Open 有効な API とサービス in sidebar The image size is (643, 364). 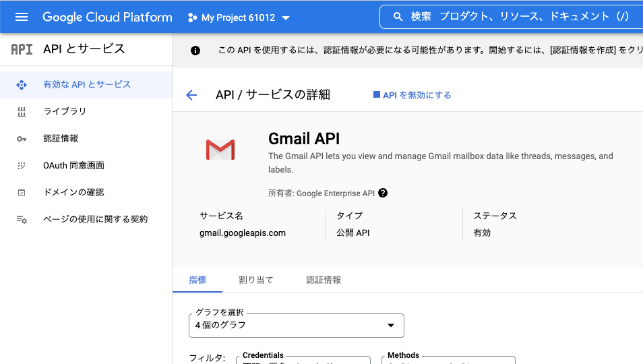pos(87,84)
